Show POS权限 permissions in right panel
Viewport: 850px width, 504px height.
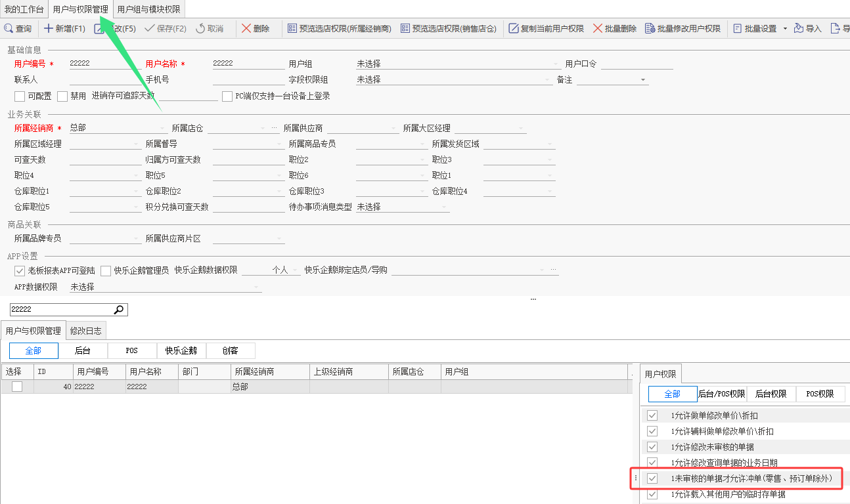[820, 394]
